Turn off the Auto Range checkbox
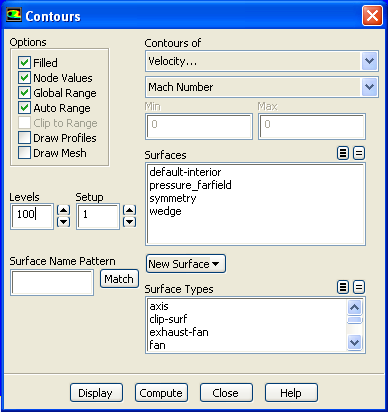388x412 pixels. (24, 108)
